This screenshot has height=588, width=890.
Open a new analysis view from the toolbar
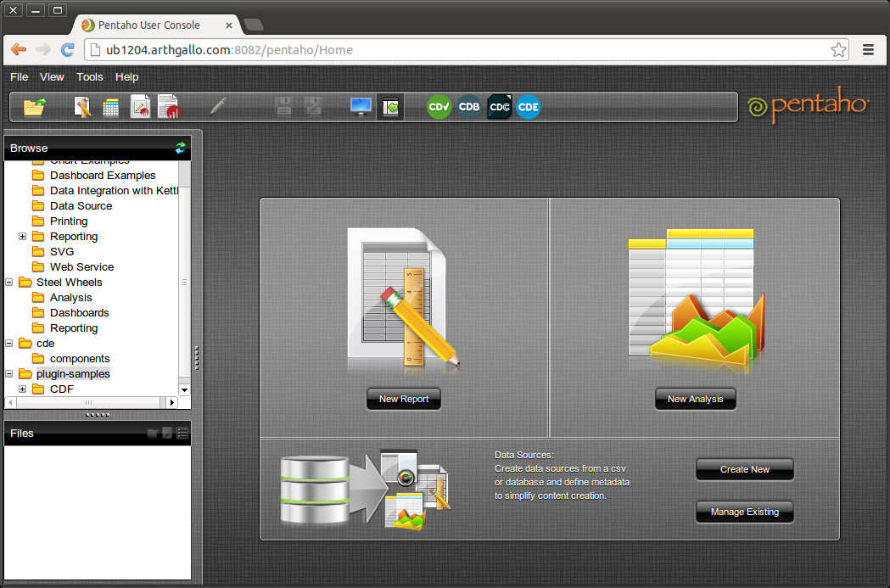pos(111,107)
